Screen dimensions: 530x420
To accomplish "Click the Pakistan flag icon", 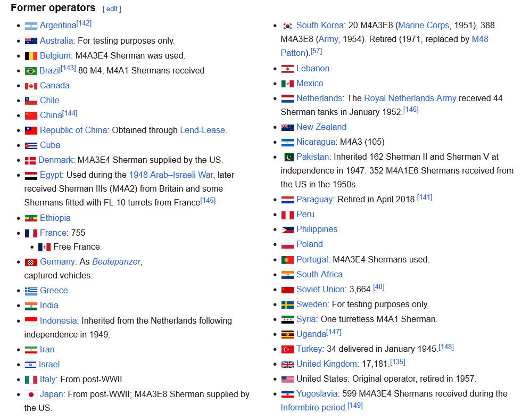I will (x=287, y=157).
